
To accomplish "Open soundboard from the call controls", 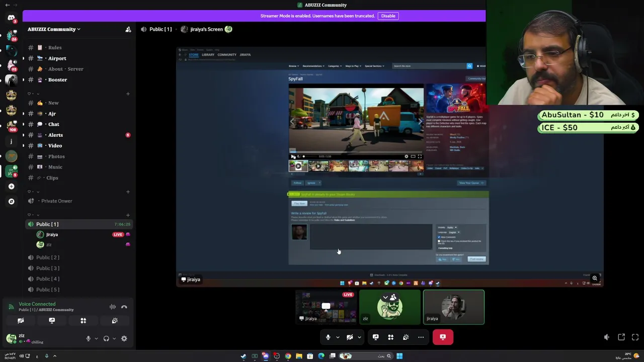I will click(406, 337).
